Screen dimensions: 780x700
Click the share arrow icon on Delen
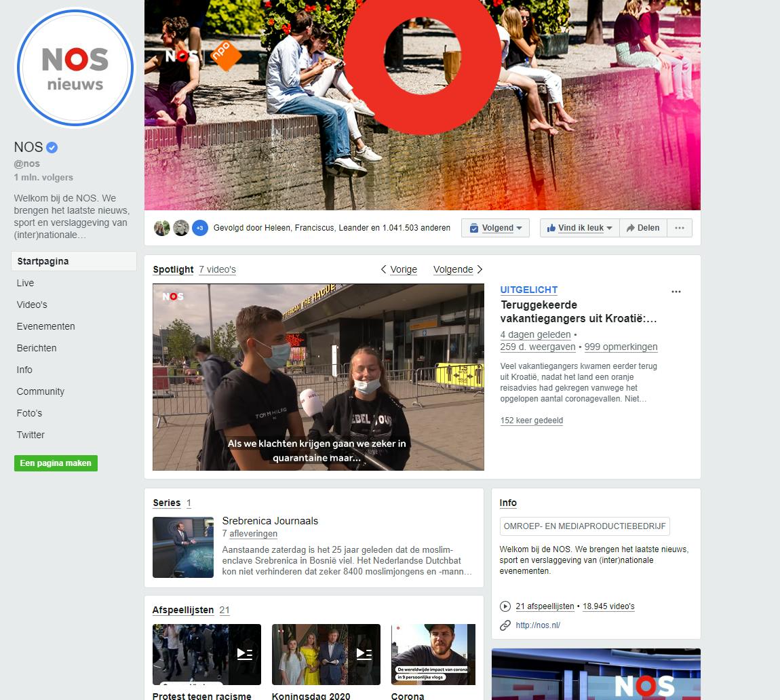(x=632, y=228)
